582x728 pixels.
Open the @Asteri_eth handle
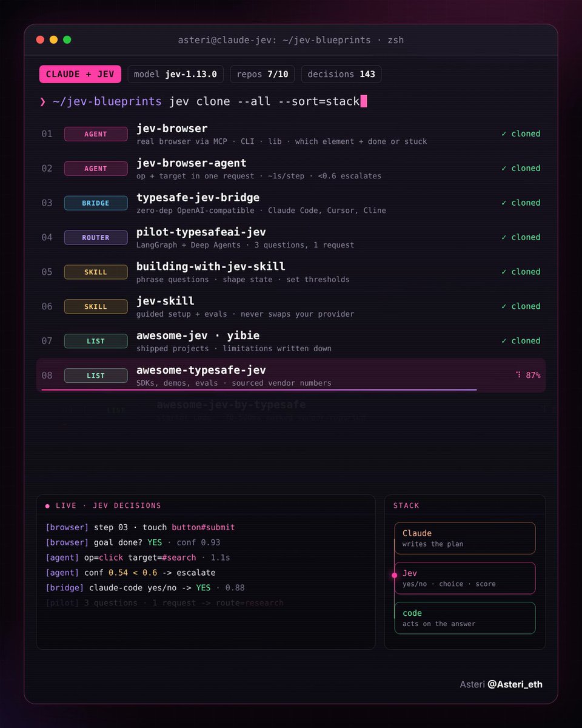click(x=515, y=684)
